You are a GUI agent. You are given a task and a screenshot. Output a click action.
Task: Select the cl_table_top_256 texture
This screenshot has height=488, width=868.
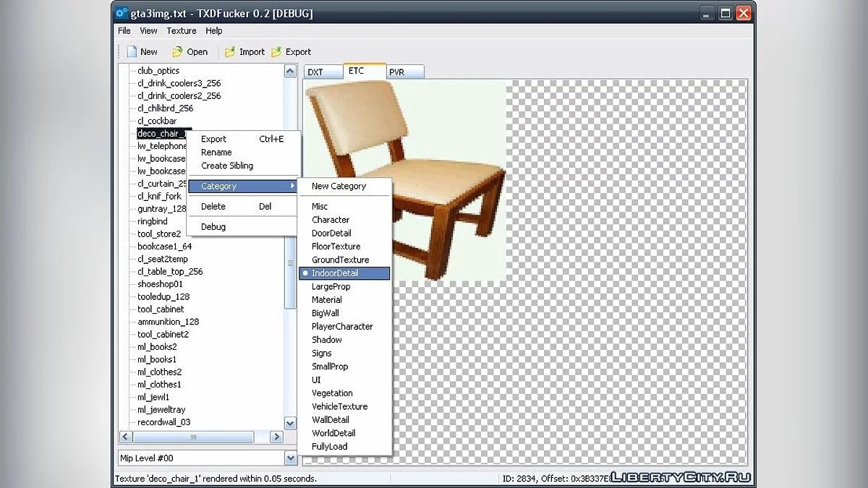(x=170, y=272)
